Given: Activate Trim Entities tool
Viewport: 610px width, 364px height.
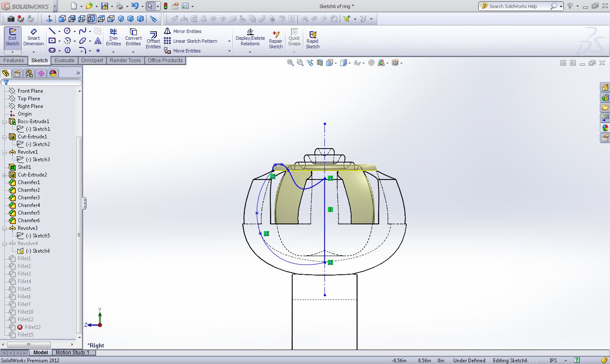Looking at the screenshot, I should point(113,37).
